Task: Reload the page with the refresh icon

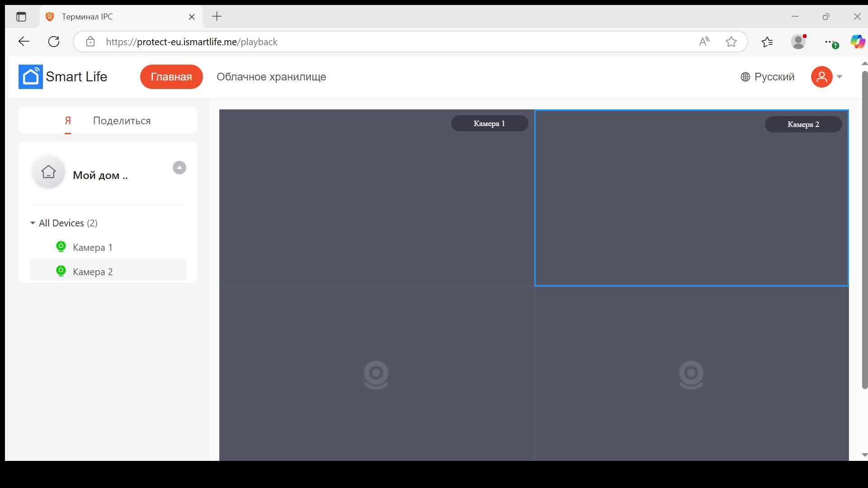Action: click(x=54, y=42)
